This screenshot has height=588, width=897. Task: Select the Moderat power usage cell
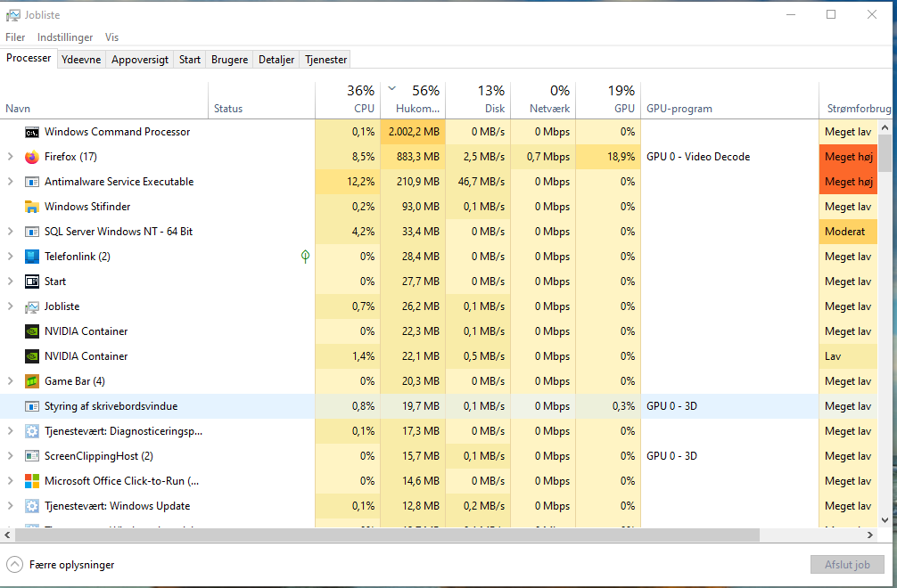pyautogui.click(x=848, y=232)
